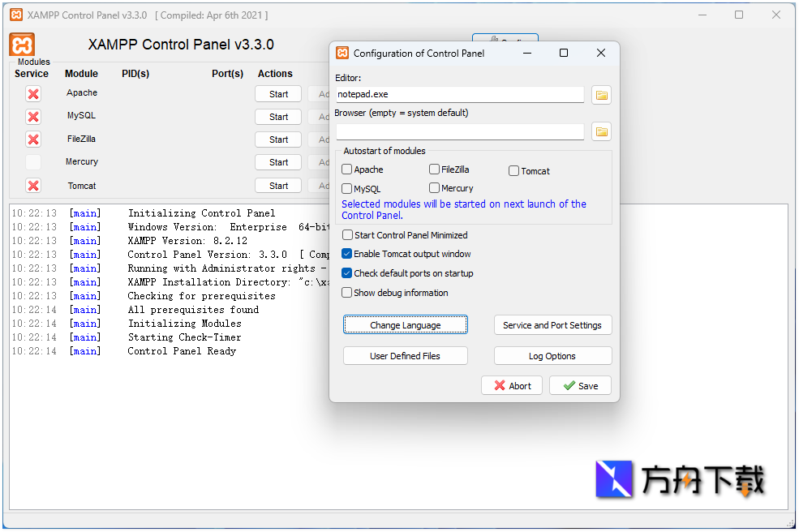Check Show debug information

[347, 293]
